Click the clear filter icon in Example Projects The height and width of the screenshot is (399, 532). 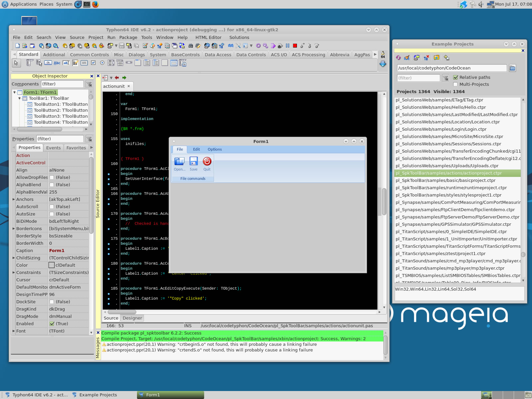click(x=446, y=78)
